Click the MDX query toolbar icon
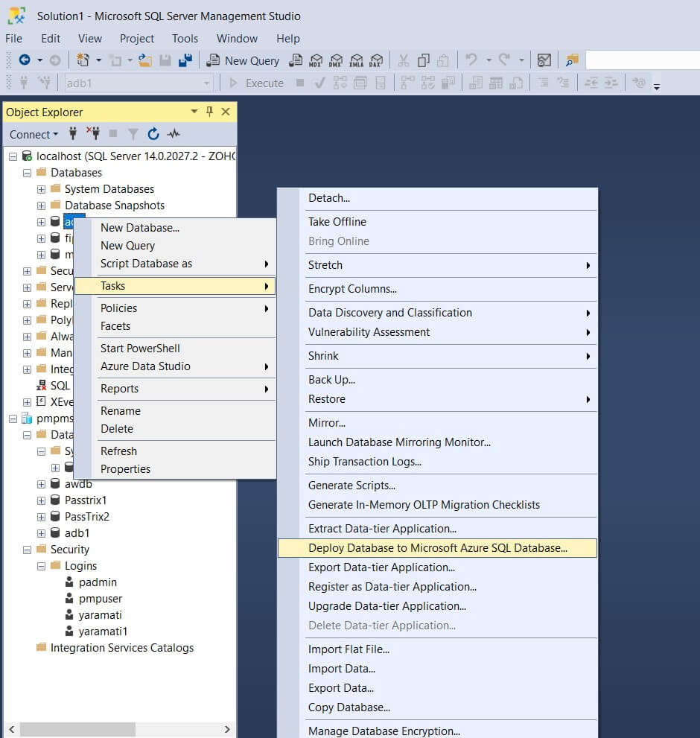This screenshot has width=700, height=738. 316,60
